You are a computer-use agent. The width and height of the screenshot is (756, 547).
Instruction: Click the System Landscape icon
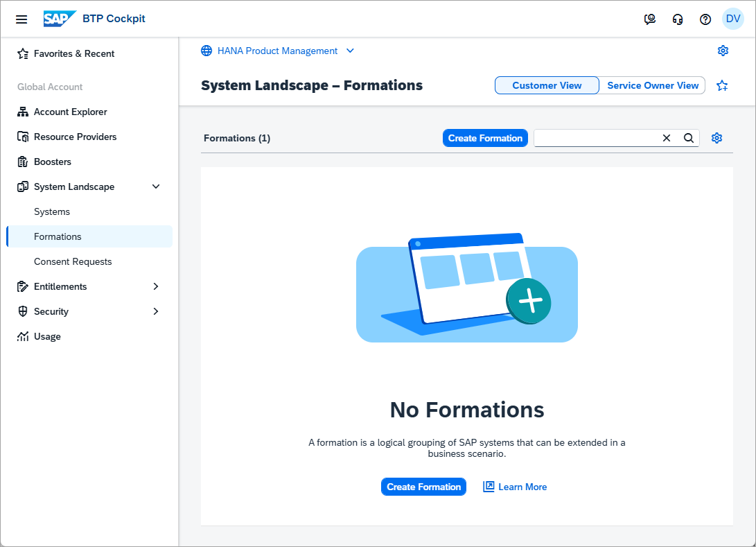pyautogui.click(x=23, y=186)
